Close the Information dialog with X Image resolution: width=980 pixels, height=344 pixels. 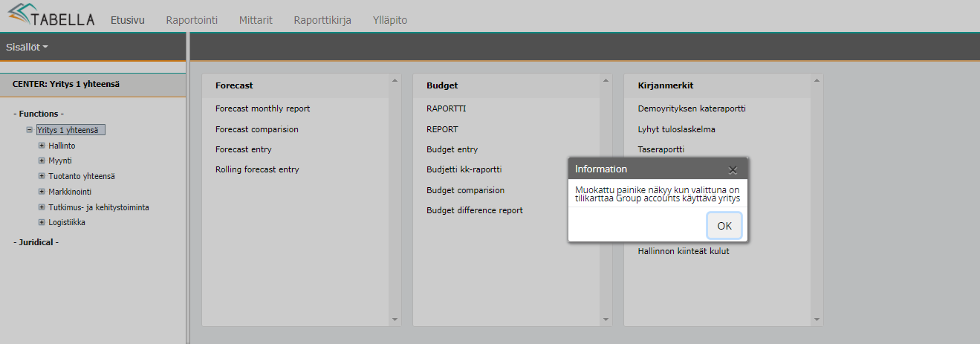733,169
